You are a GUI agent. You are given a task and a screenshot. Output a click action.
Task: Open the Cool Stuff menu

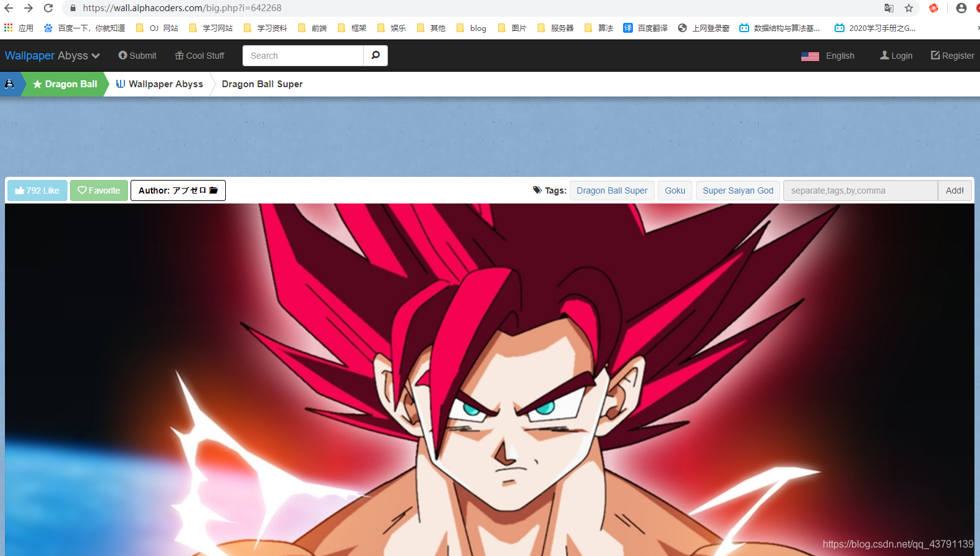[x=200, y=56]
